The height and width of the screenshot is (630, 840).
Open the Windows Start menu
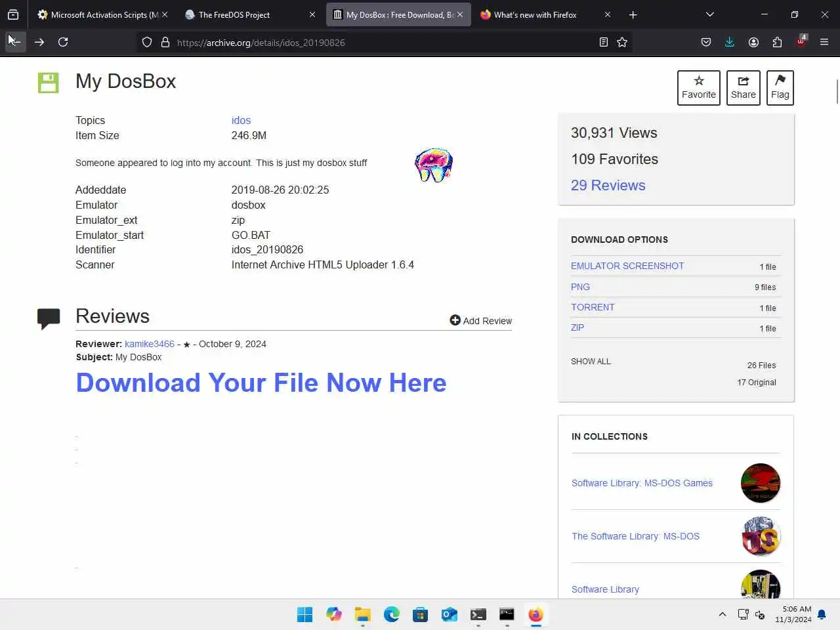point(305,614)
